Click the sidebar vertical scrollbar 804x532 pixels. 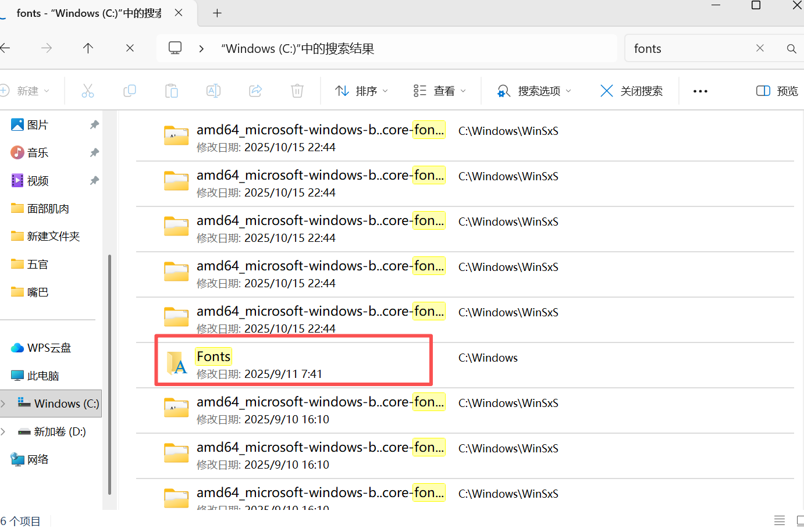109,374
